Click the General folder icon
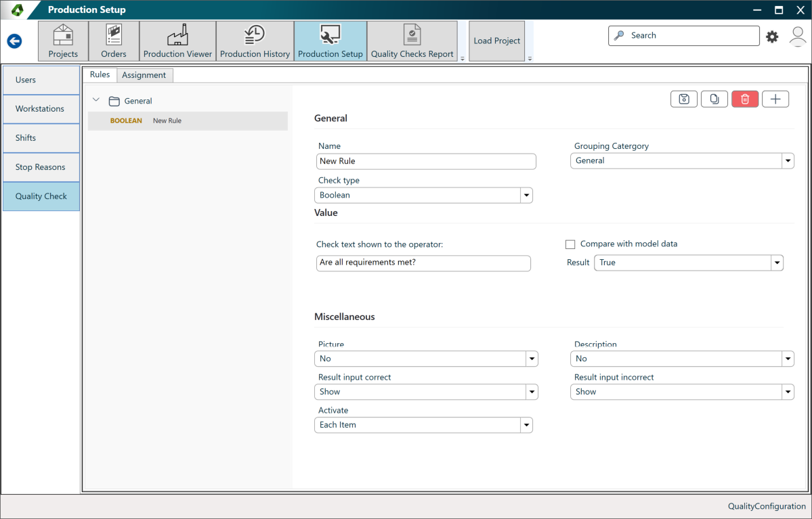The height and width of the screenshot is (519, 812). point(114,101)
